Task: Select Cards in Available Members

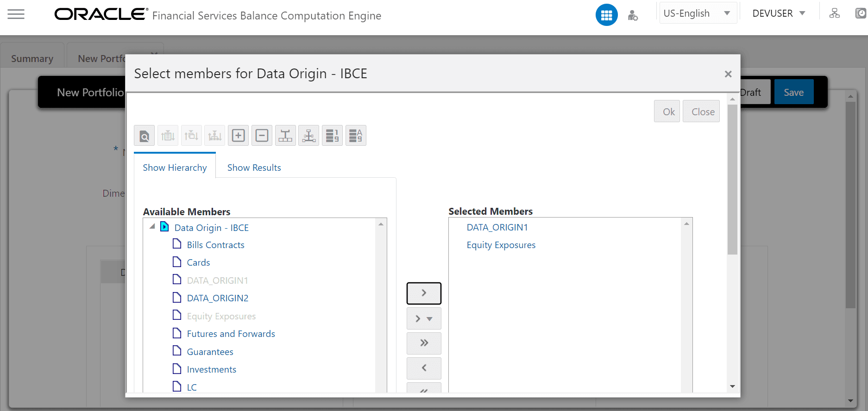Action: pos(198,262)
